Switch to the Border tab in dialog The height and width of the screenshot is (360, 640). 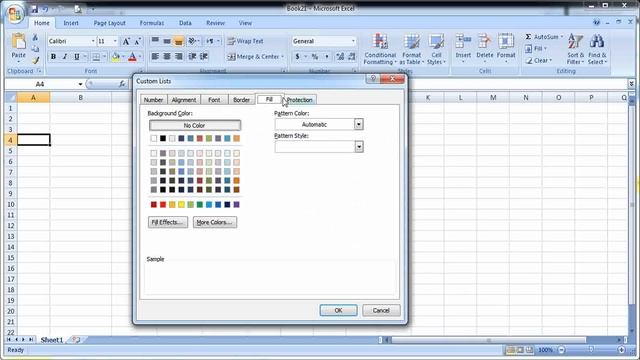(x=241, y=100)
